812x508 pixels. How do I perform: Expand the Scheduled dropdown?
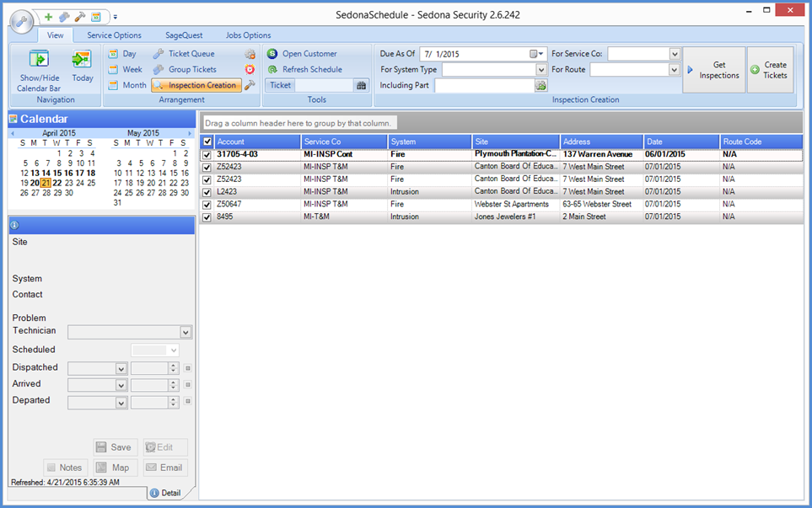pos(174,350)
